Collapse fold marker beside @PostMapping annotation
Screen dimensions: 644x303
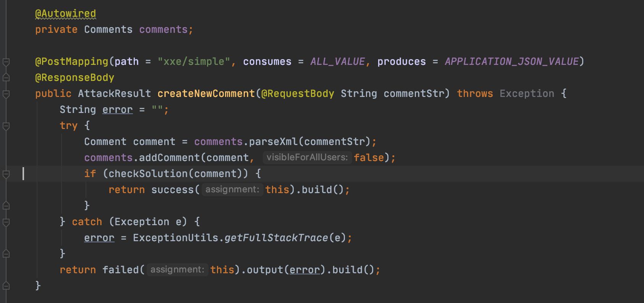tap(6, 61)
